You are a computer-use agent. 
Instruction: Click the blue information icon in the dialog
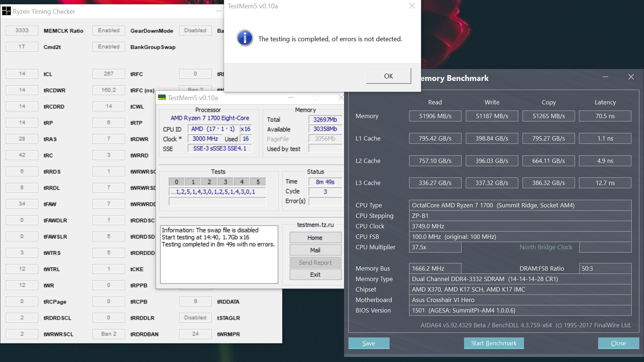pyautogui.click(x=245, y=38)
